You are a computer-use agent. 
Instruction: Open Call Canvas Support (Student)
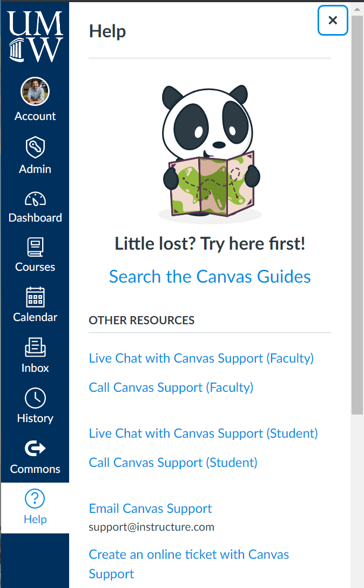click(173, 462)
